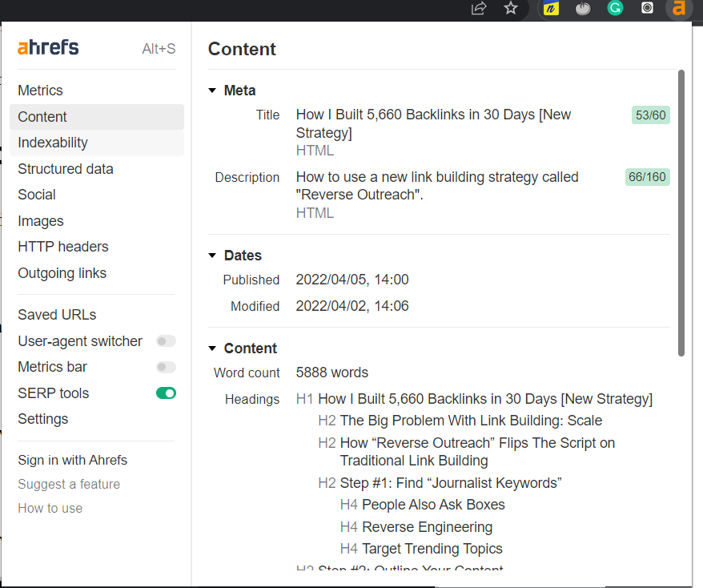Click the content panel scrollbar
The image size is (703, 588).
[x=681, y=213]
